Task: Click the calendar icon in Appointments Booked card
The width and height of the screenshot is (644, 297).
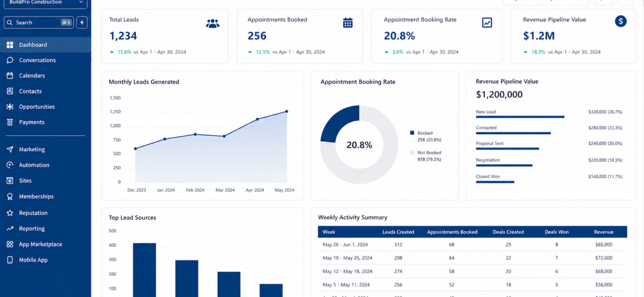Action: 348,23
